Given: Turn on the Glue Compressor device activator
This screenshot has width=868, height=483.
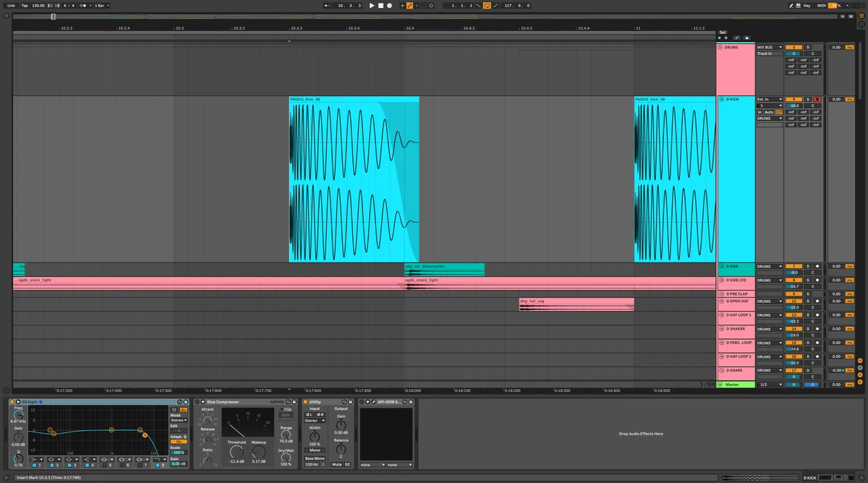Looking at the screenshot, I should 197,401.
